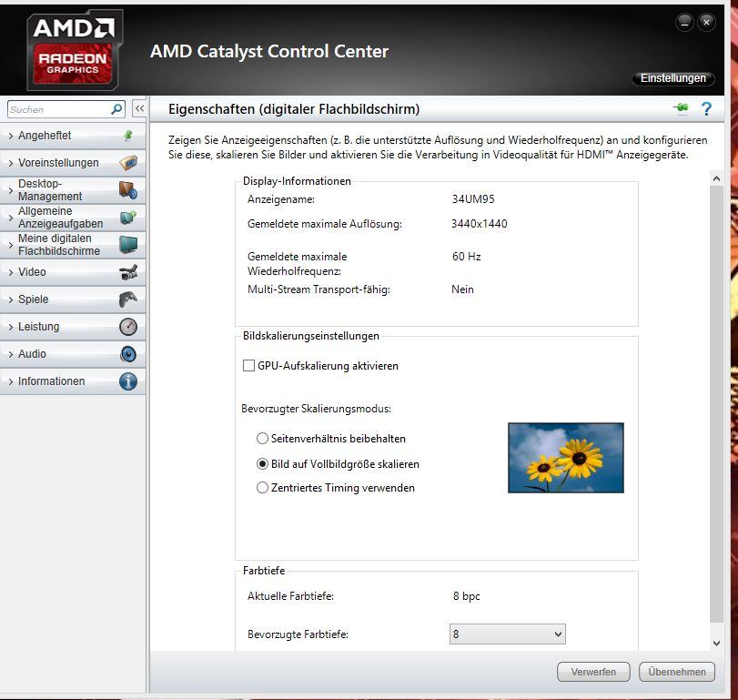Open help with the question mark icon
The height and width of the screenshot is (700, 738).
[706, 108]
